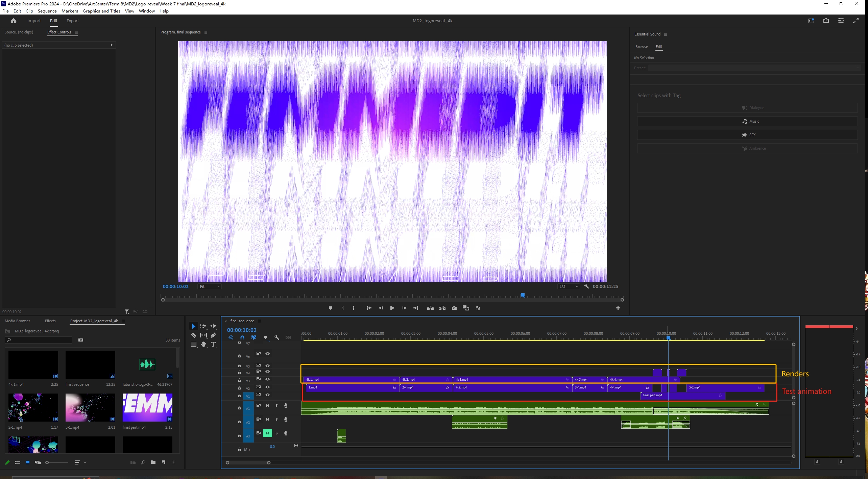Click the Music audio type button

[747, 121]
